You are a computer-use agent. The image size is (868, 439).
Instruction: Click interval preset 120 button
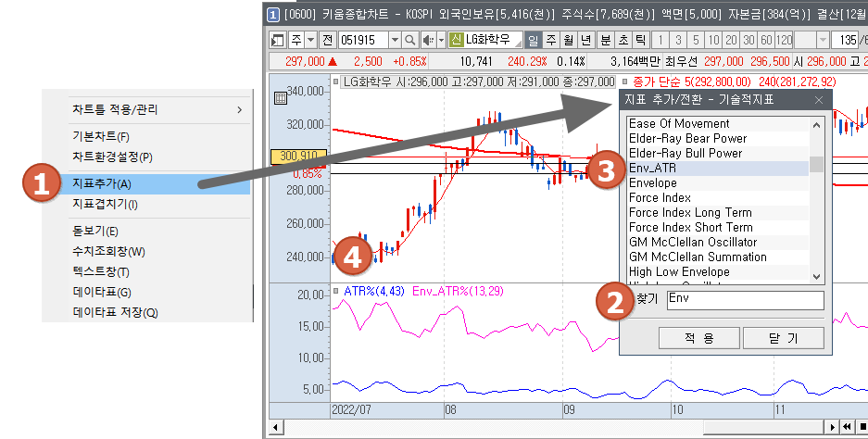click(784, 40)
